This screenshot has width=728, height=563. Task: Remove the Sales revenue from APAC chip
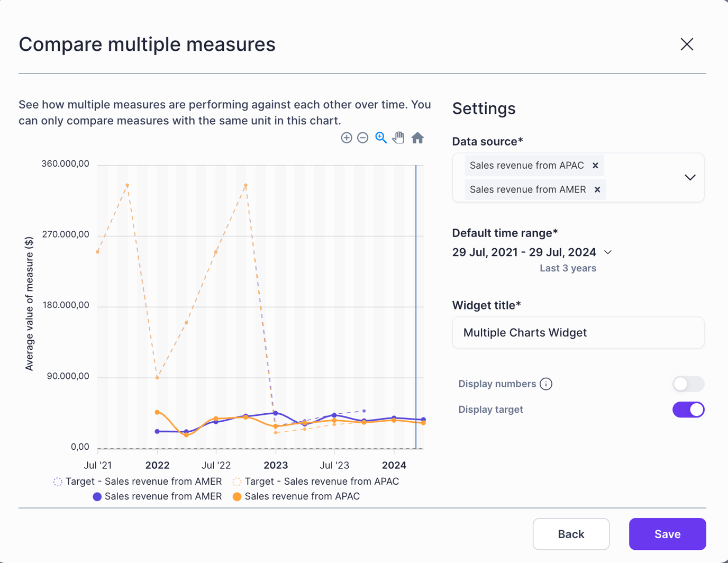[x=595, y=166]
